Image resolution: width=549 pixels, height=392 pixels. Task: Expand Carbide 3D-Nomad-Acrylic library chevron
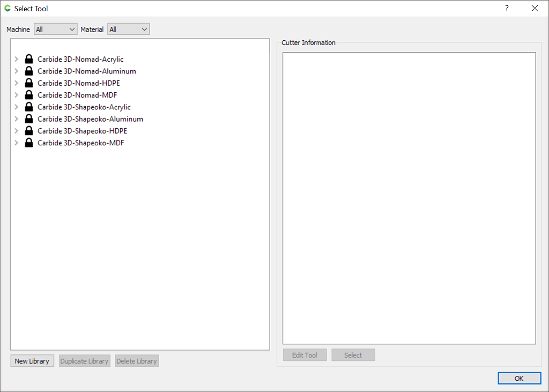point(16,59)
